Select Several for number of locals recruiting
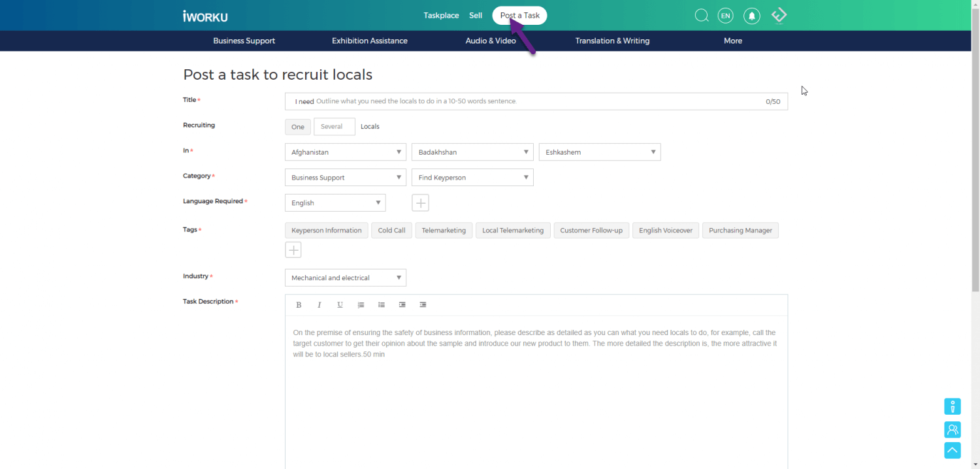Image resolution: width=980 pixels, height=469 pixels. (x=334, y=126)
